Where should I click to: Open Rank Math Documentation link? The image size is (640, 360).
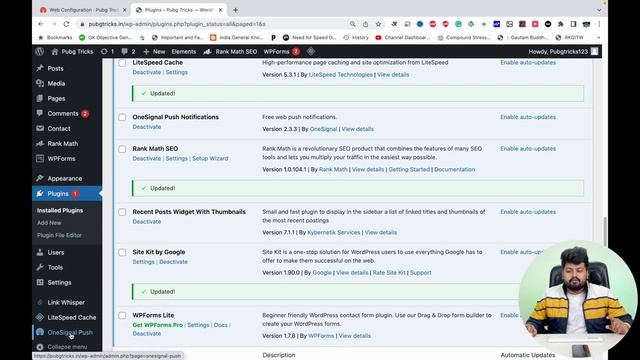tap(454, 169)
